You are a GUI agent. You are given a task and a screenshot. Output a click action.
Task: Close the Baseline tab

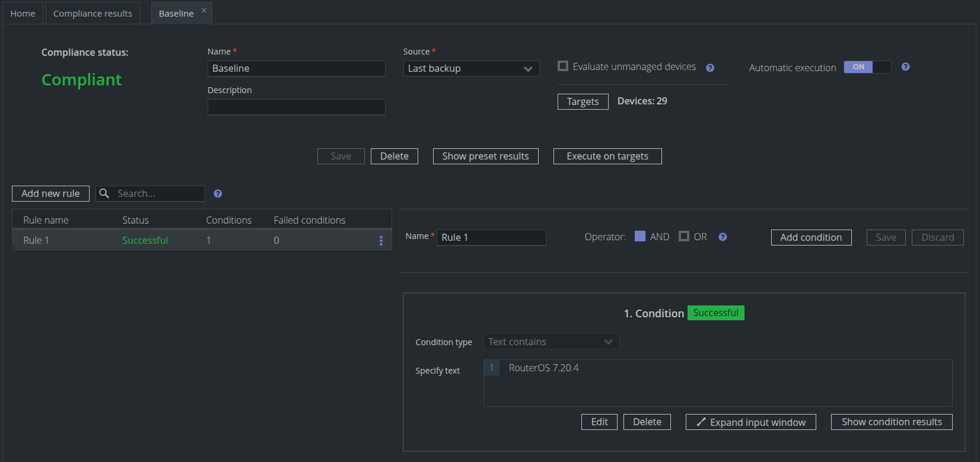tap(203, 11)
